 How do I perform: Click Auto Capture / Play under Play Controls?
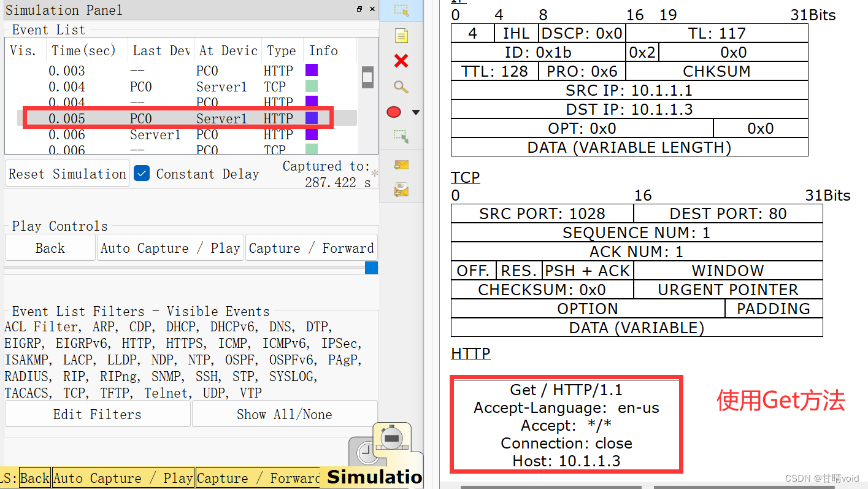[x=171, y=248]
